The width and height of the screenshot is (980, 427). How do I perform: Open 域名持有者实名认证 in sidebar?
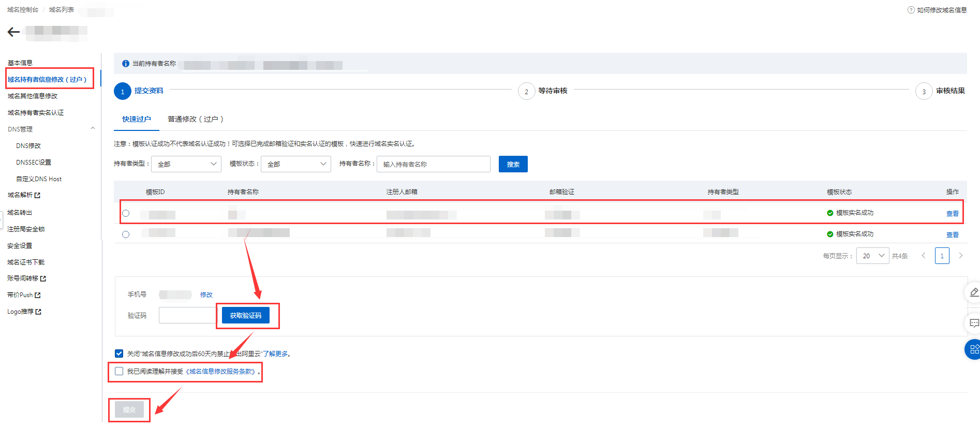(x=36, y=112)
